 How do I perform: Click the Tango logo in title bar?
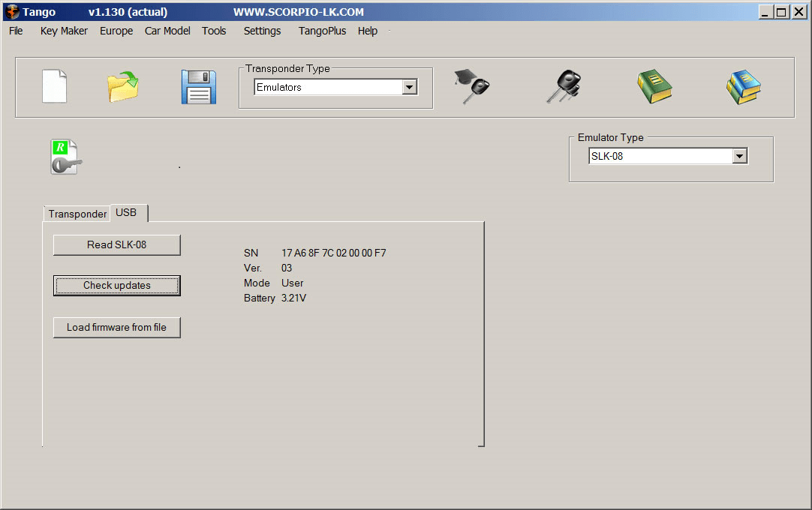click(11, 11)
